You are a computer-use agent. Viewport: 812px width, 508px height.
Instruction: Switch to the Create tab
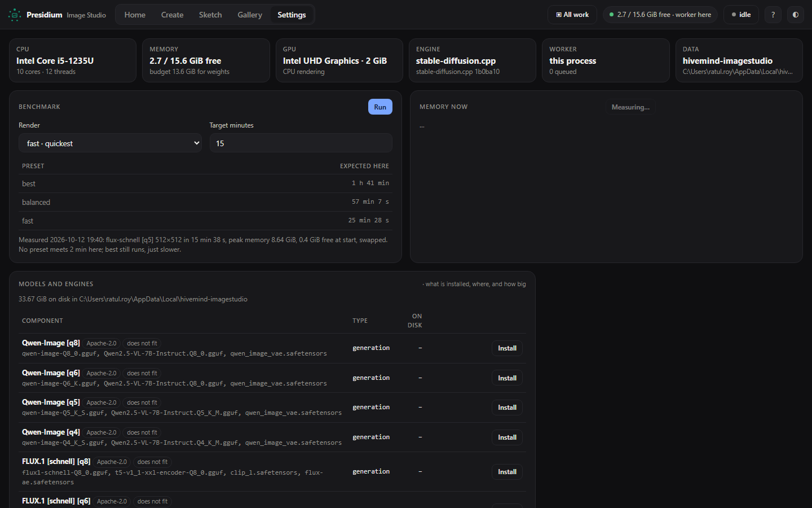pos(172,15)
